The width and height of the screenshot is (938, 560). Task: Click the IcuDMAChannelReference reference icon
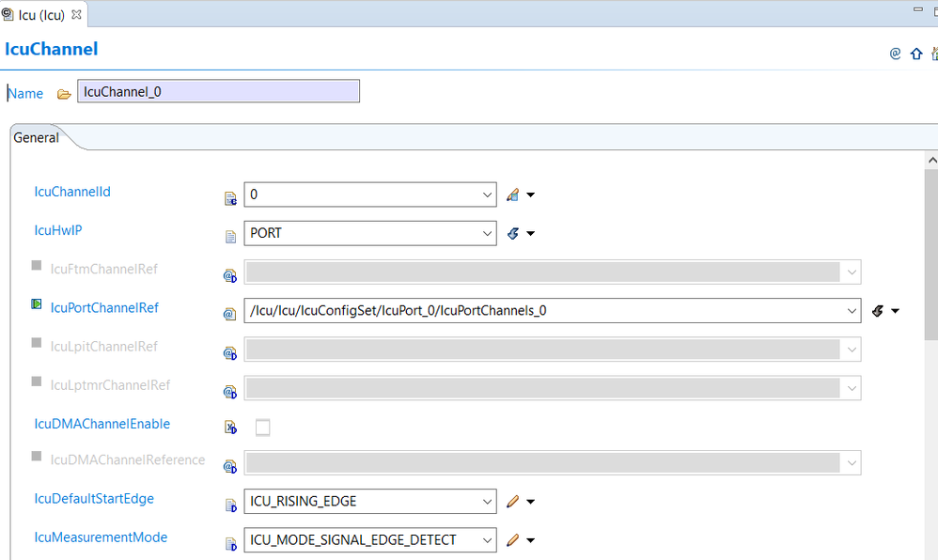click(x=230, y=466)
